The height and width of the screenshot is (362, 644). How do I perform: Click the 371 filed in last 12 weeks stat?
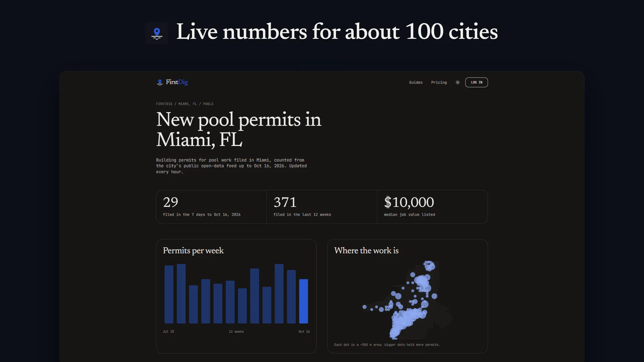(x=322, y=207)
